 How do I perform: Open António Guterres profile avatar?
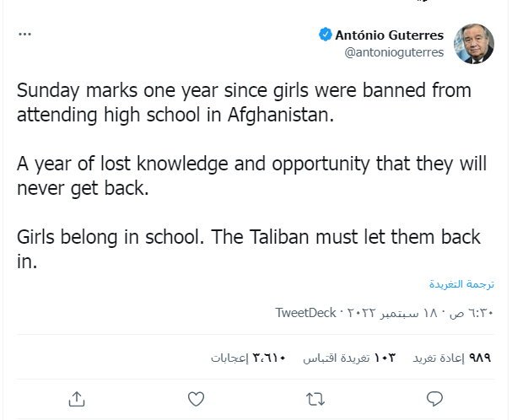coord(474,43)
